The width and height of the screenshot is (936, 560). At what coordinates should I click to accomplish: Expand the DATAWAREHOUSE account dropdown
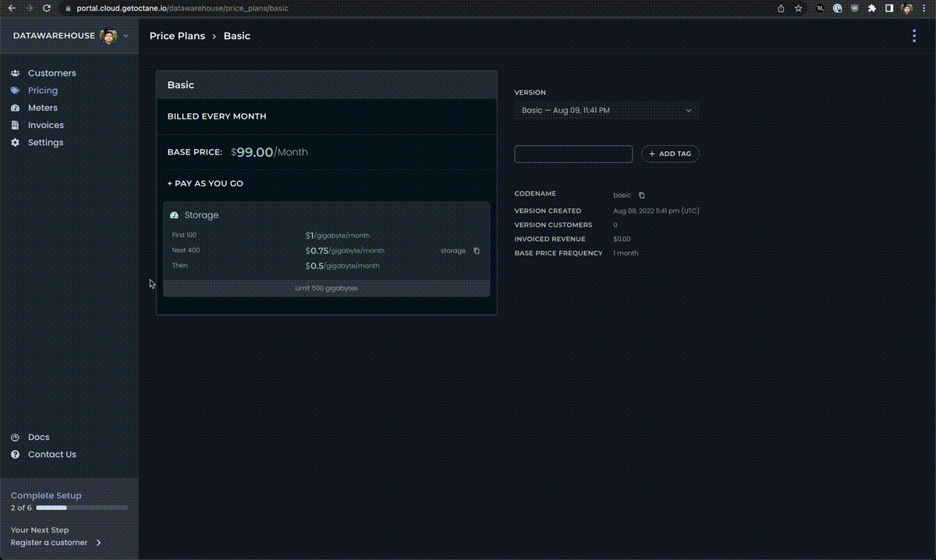pos(126,36)
